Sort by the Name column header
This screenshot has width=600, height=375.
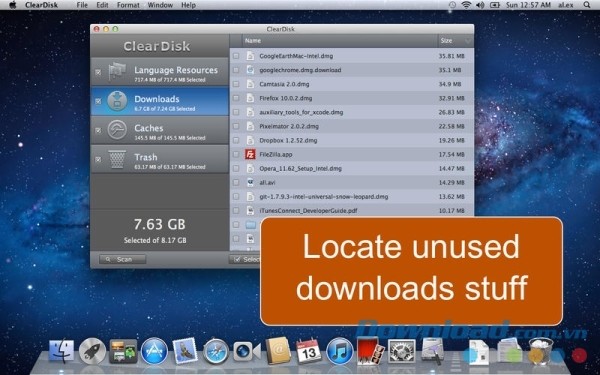coord(340,41)
